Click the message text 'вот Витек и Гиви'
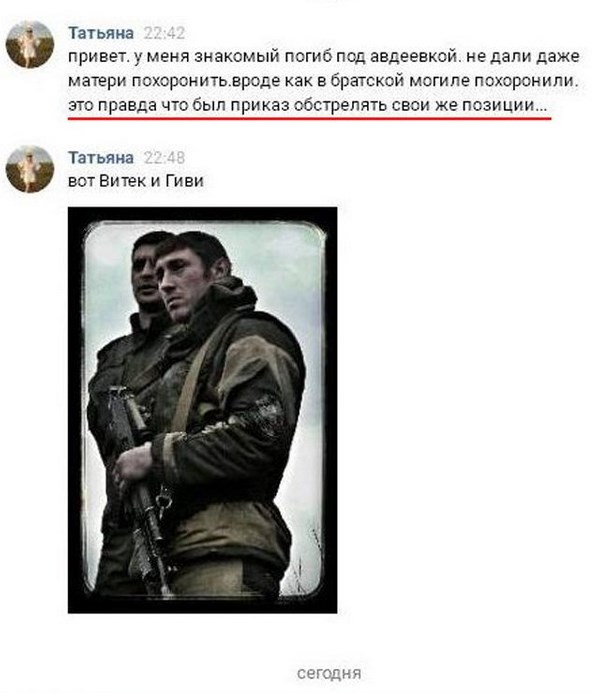Screen dimensions: 593x693 (136, 181)
